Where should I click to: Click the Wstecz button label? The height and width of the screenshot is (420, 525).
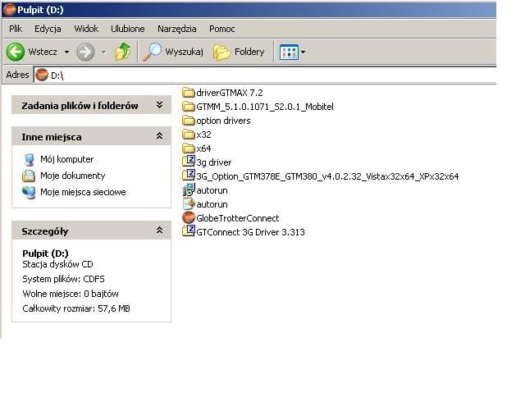click(43, 52)
